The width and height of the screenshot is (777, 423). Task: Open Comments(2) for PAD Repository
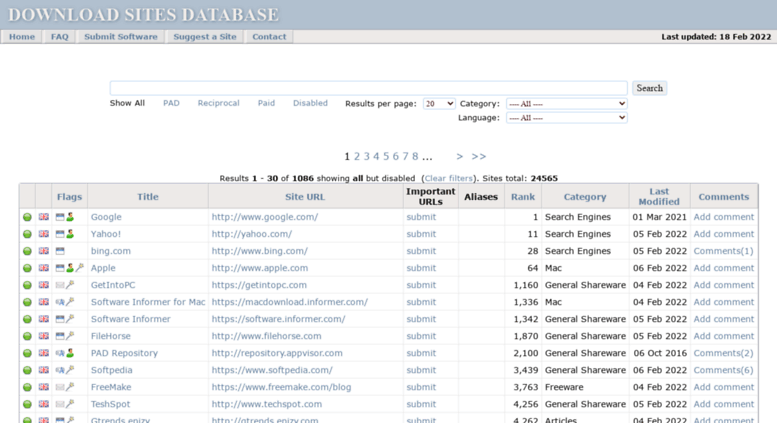click(723, 353)
